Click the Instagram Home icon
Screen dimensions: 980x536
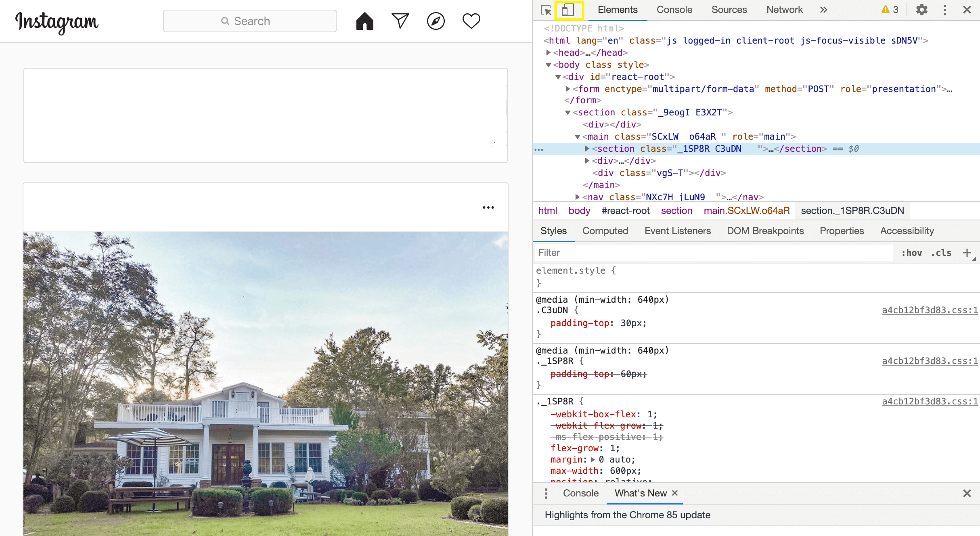(x=364, y=21)
